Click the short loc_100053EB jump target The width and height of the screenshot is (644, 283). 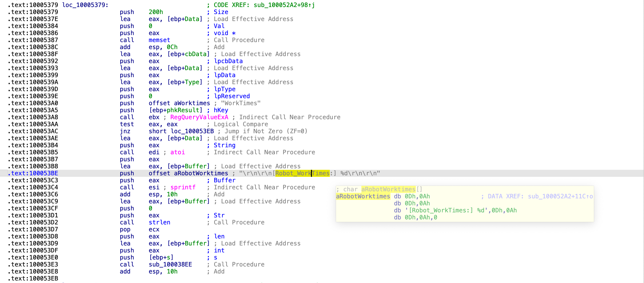click(181, 131)
